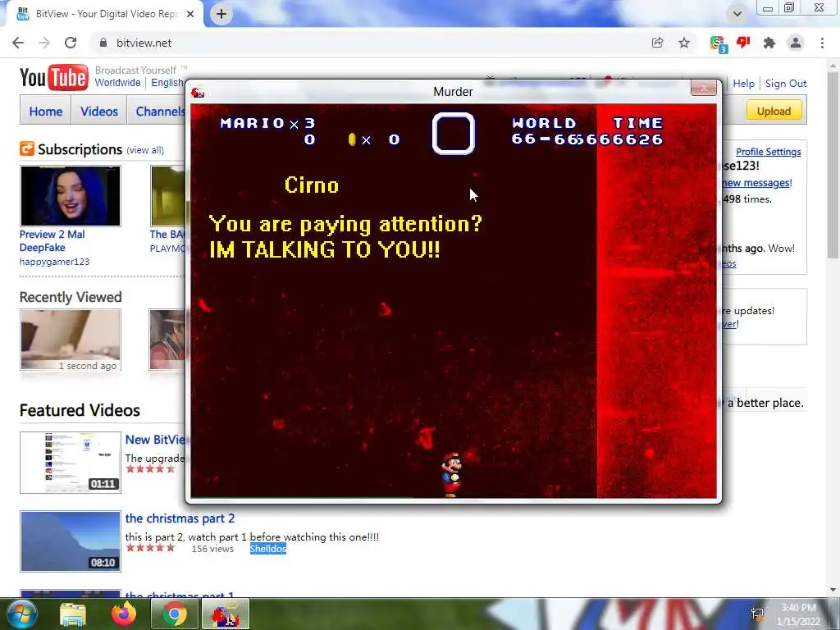Screen dimensions: 840x630
Task: Click the yellow Cirno name text
Action: click(311, 185)
